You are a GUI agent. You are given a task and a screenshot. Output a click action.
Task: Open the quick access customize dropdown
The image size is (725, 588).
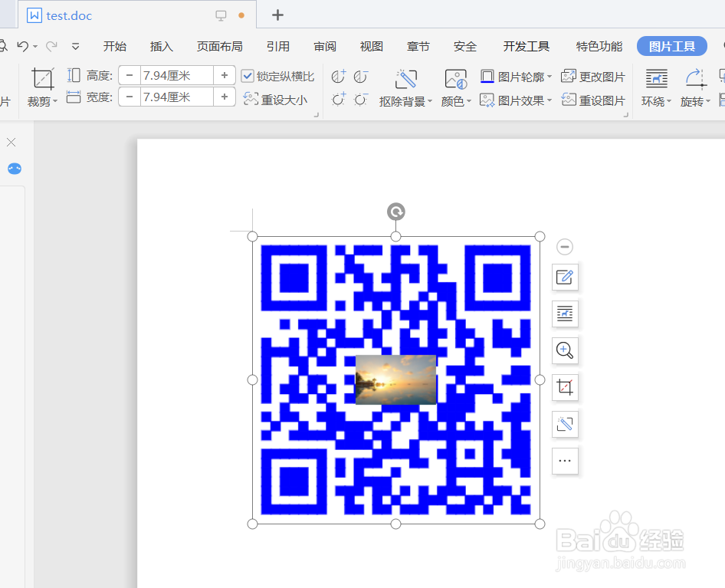pyautogui.click(x=75, y=46)
